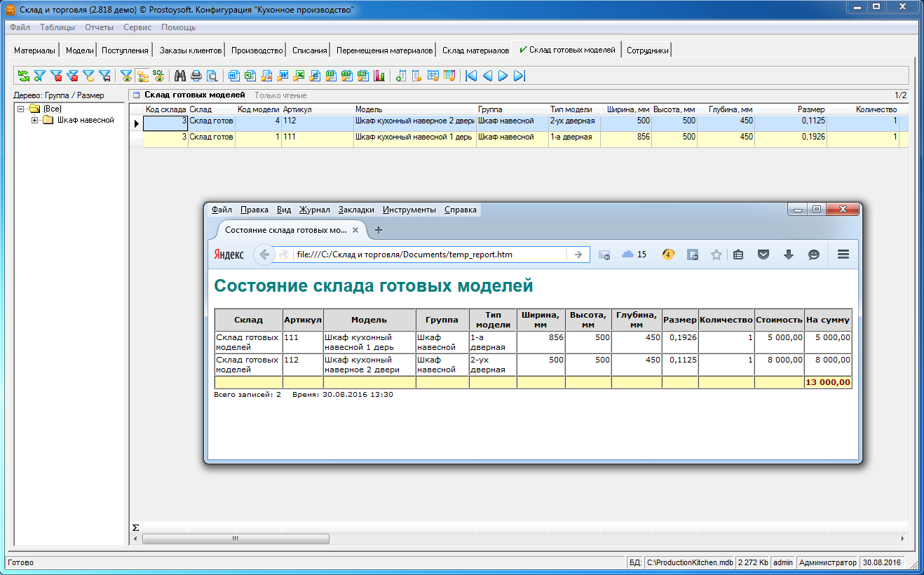Screen dimensions: 924x575
Task: Open the Отчеты menu
Action: [x=99, y=27]
